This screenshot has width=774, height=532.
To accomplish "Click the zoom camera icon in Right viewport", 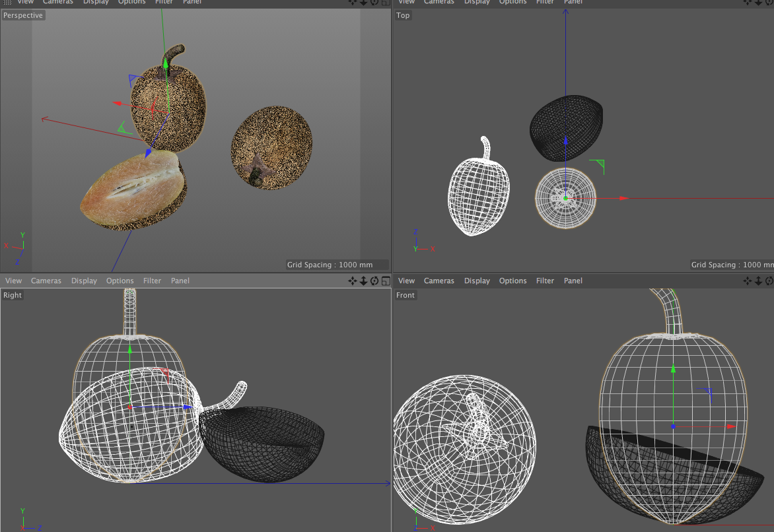I will (363, 281).
